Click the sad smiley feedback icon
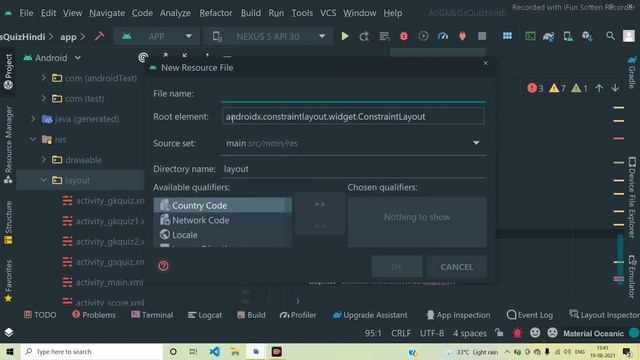This screenshot has height=360, width=640. (x=552, y=333)
